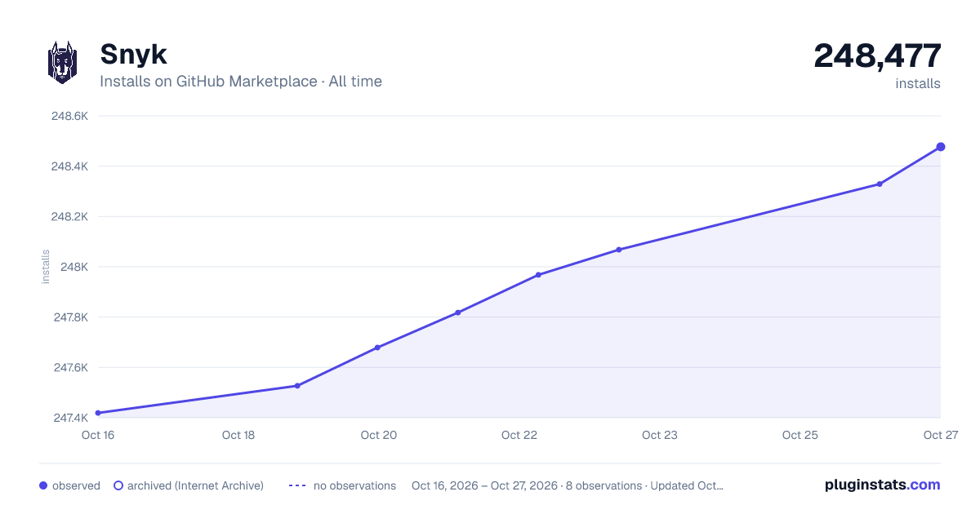Click the 248.2K y-axis label
The width and height of the screenshot is (980, 514).
(x=69, y=217)
